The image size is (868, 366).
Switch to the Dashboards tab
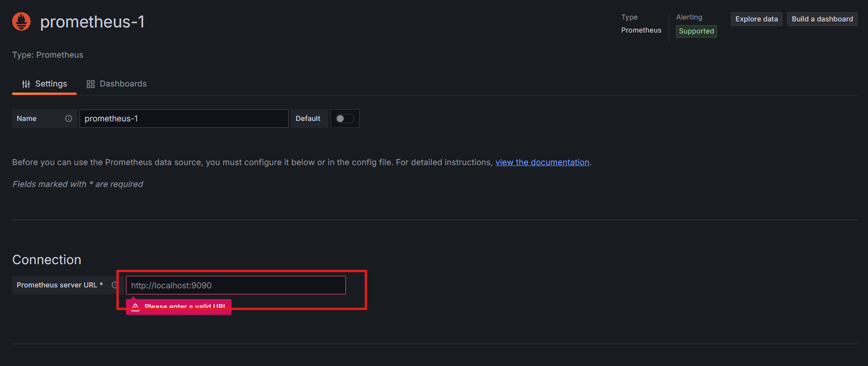coord(116,84)
